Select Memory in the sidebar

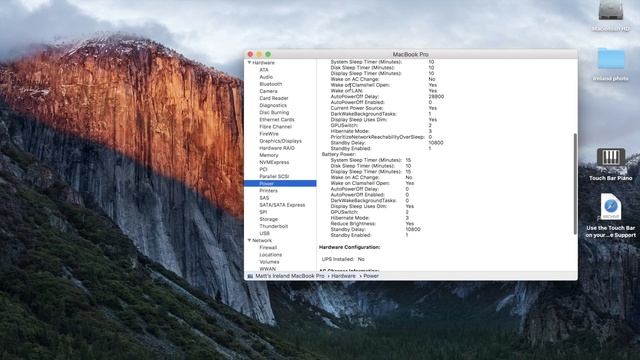click(x=269, y=155)
